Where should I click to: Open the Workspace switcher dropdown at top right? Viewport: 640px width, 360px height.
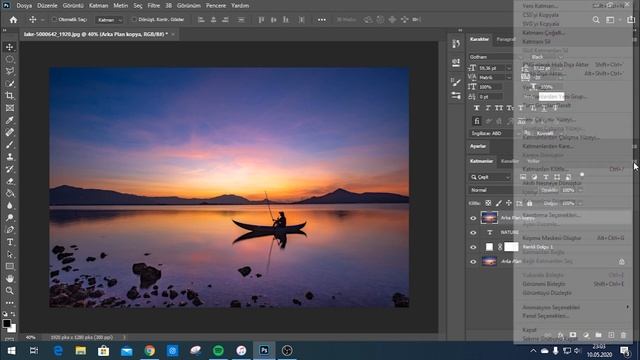click(611, 20)
